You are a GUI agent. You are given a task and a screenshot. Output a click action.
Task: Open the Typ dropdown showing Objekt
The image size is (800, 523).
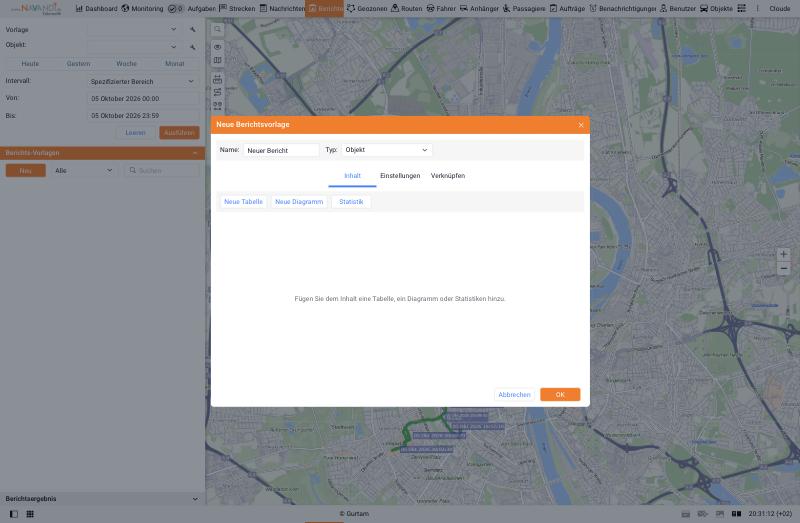click(387, 150)
